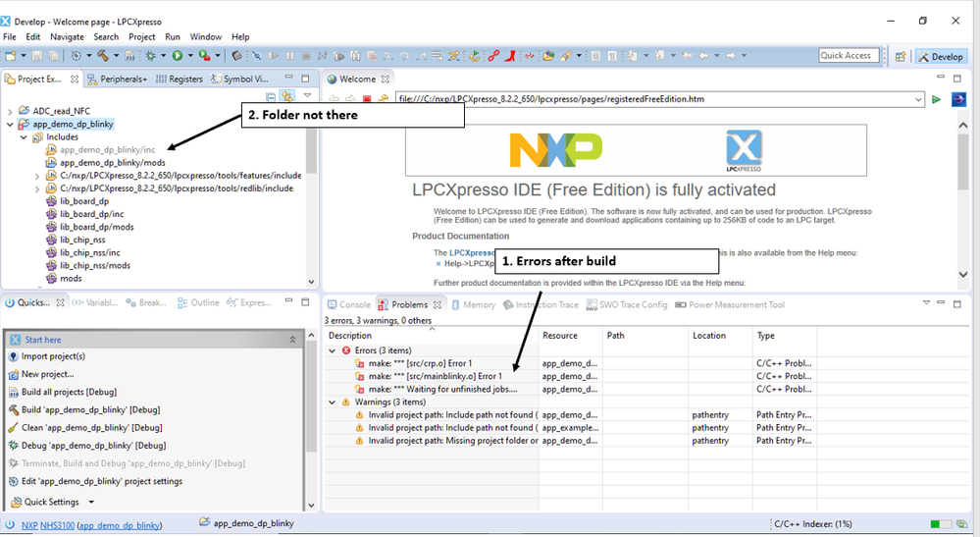Click the skip all breakpoints toolbar icon

coord(257,56)
